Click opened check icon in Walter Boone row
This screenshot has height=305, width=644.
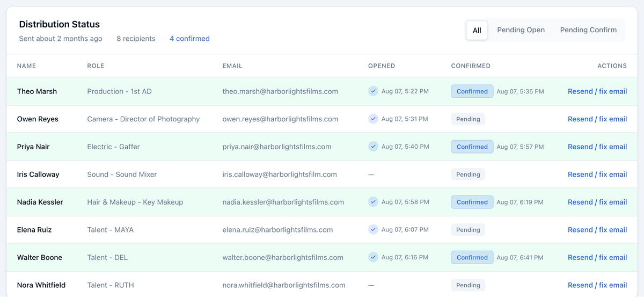pos(373,257)
